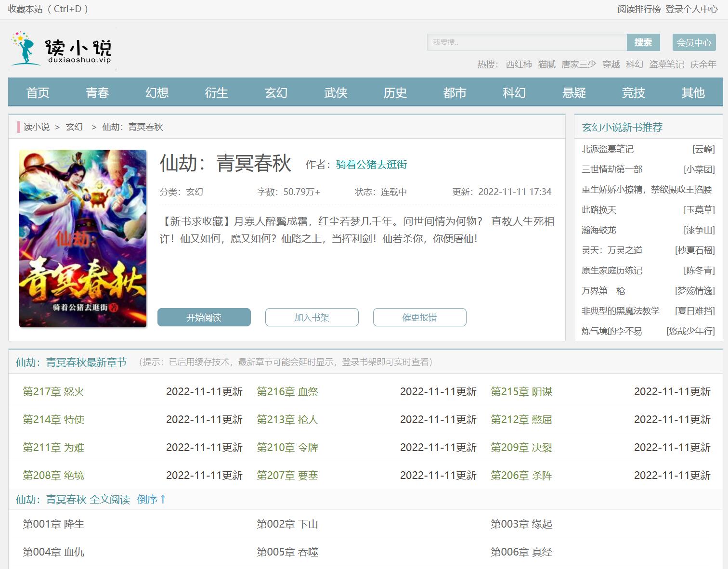Open the 都市 category tab
This screenshot has width=728, height=569.
pyautogui.click(x=455, y=92)
